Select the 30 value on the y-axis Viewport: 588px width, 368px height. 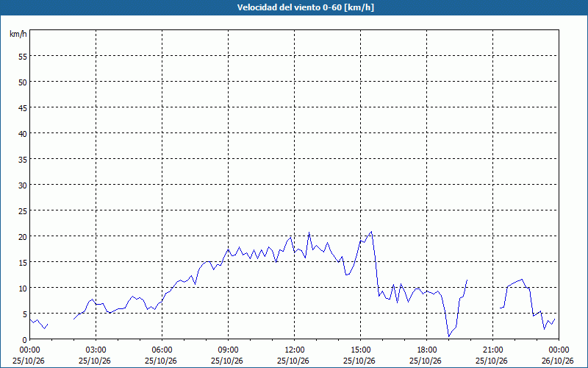click(23, 185)
